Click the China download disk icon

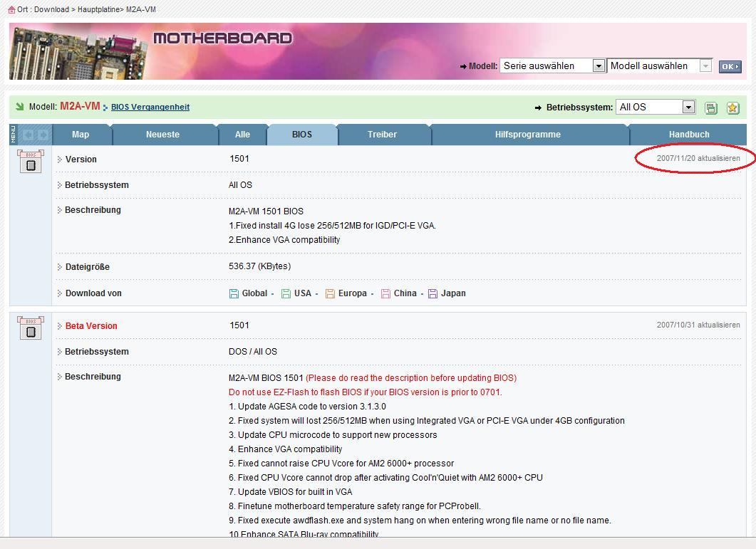point(385,293)
